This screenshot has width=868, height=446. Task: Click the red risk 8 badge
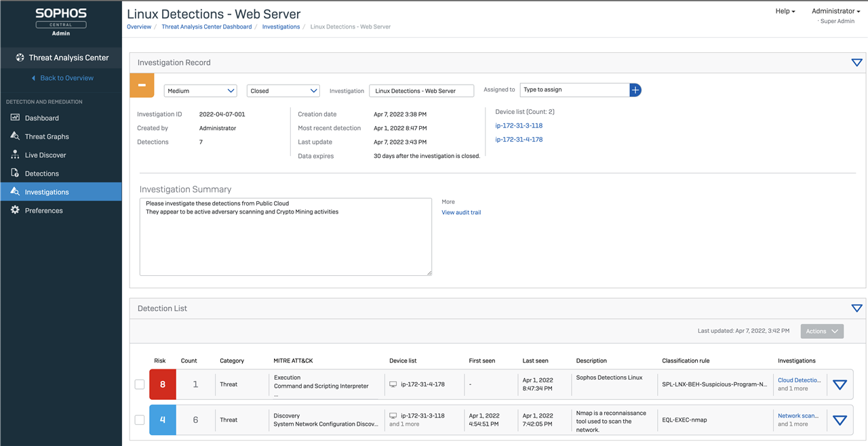click(163, 384)
